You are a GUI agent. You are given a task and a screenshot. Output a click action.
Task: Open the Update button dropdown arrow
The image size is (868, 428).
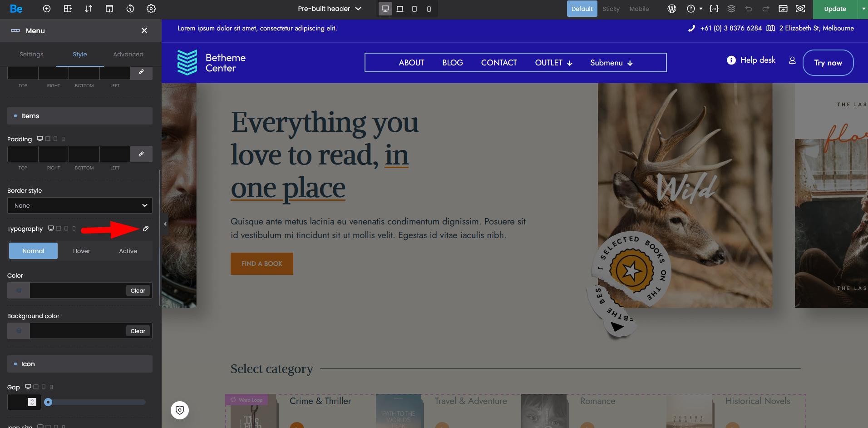click(x=863, y=9)
